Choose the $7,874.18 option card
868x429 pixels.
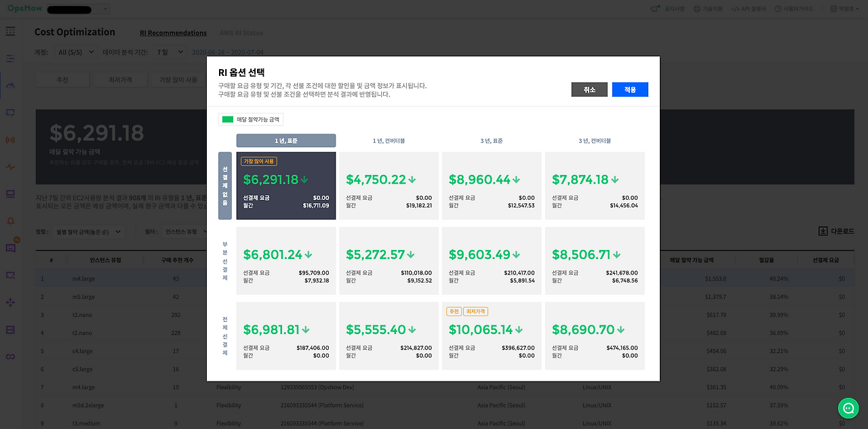pyautogui.click(x=595, y=186)
